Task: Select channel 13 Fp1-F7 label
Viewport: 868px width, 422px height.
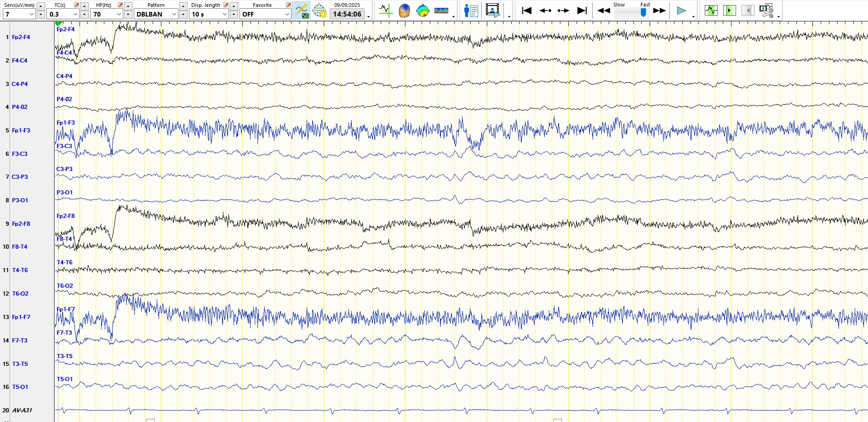Action: pos(21,317)
